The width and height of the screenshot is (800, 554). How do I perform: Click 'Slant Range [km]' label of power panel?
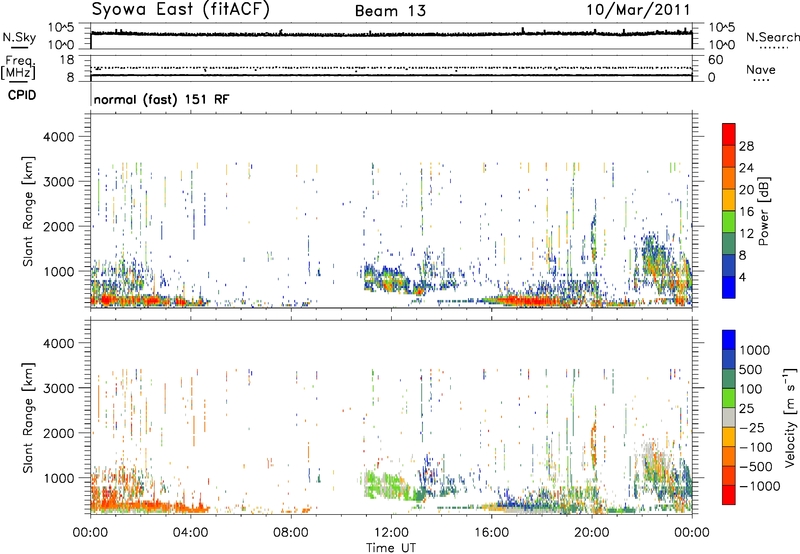pyautogui.click(x=28, y=211)
